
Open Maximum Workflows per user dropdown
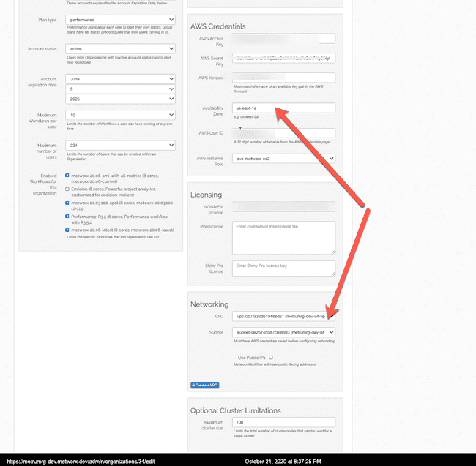click(x=120, y=115)
